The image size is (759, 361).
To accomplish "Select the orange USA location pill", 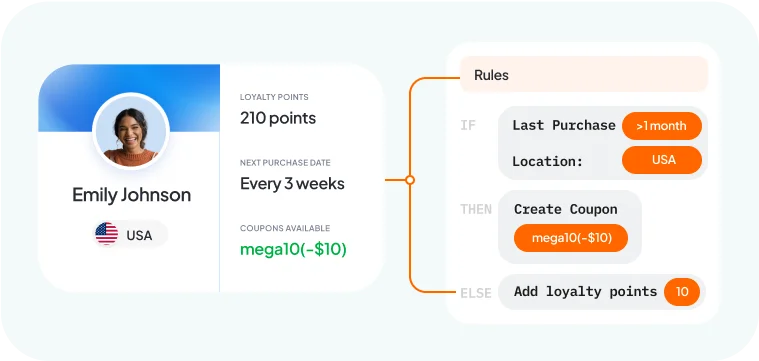I will [662, 160].
